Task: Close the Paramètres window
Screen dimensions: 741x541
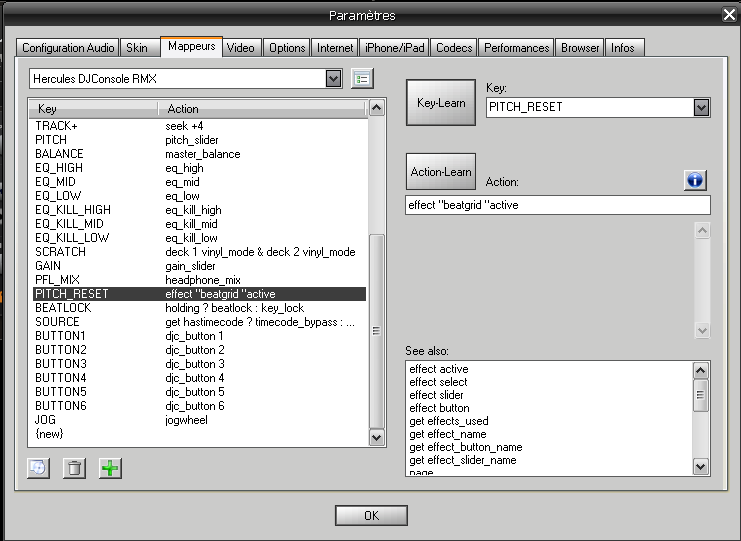Action: (729, 15)
